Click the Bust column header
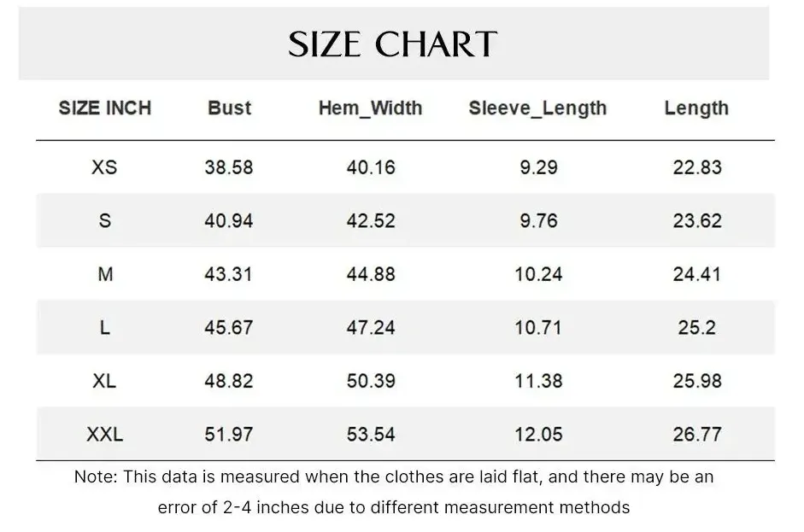 point(229,108)
